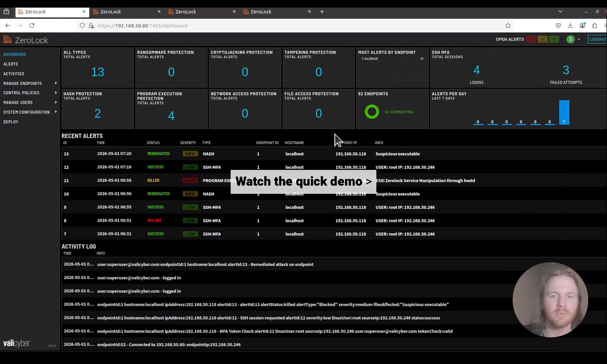Click the ZeroLock logo icon in header
The height and width of the screenshot is (364, 607).
(x=8, y=40)
